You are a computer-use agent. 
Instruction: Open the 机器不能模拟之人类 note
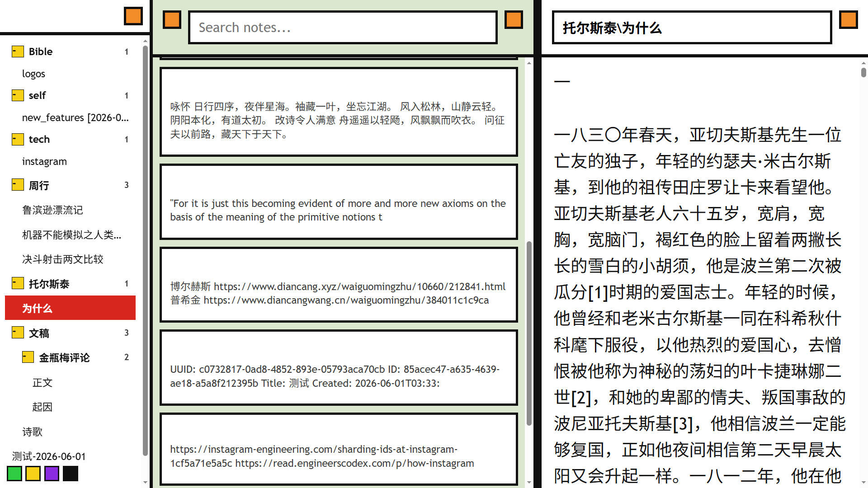[70, 235]
